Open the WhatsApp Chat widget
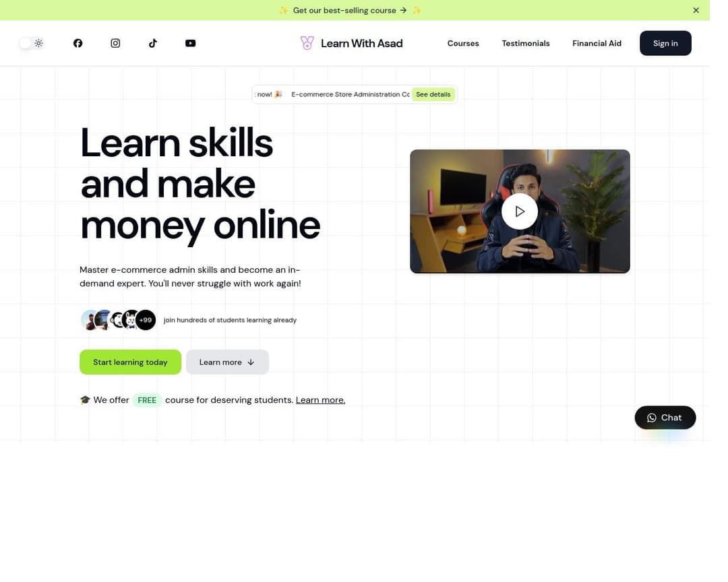728x582 pixels. [665, 417]
